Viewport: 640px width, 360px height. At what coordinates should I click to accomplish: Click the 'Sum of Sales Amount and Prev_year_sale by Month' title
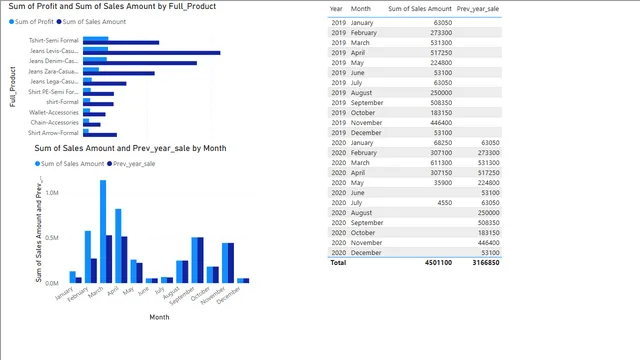[130, 148]
